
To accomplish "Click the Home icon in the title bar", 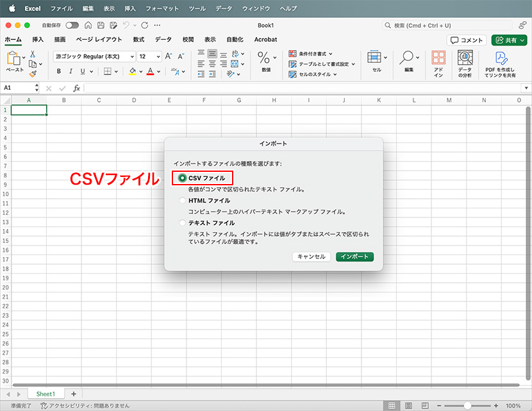I will [x=88, y=25].
